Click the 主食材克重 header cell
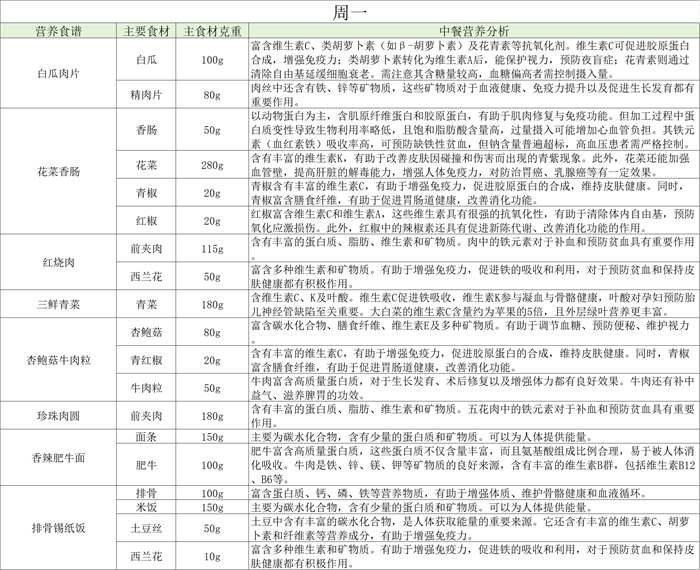 pos(213,30)
